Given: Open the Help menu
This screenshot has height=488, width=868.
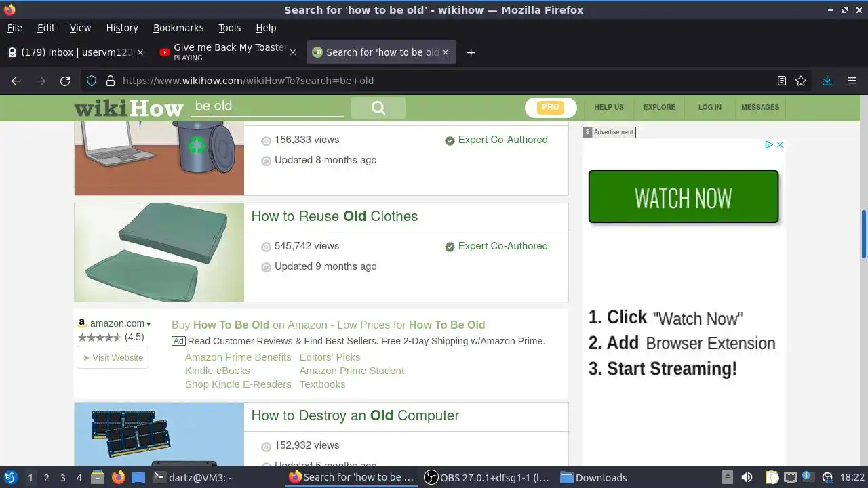Looking at the screenshot, I should click(x=266, y=28).
